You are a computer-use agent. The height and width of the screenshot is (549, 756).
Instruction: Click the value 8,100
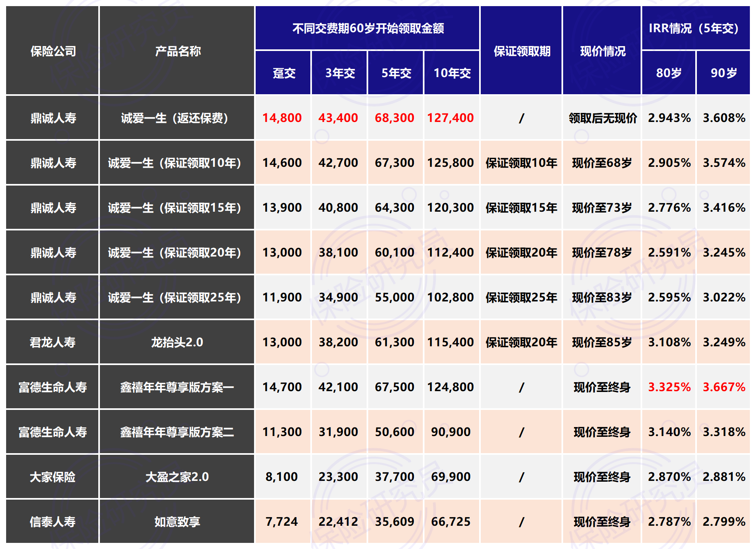(x=282, y=477)
